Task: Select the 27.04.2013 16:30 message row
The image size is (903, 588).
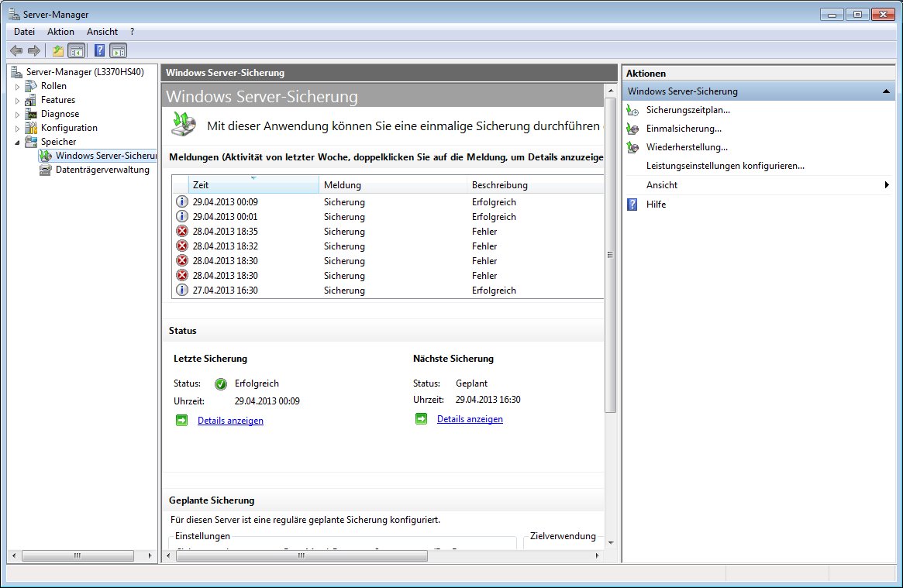Action: pos(388,290)
